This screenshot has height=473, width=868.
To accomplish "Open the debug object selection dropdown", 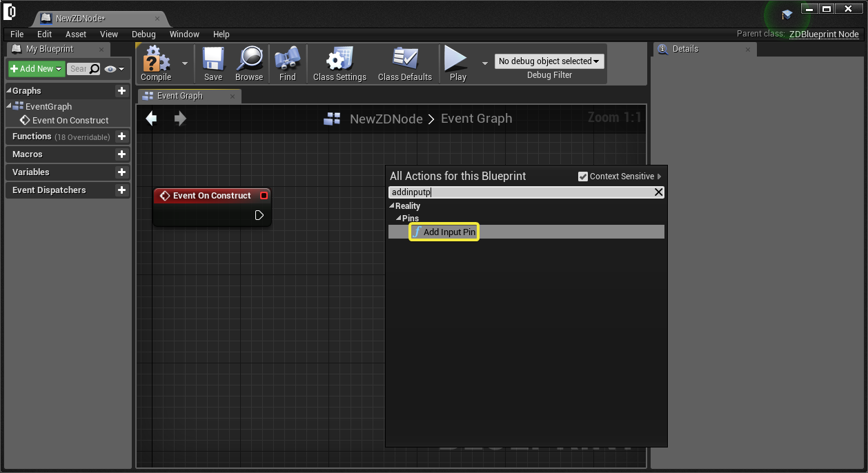I will 549,61.
